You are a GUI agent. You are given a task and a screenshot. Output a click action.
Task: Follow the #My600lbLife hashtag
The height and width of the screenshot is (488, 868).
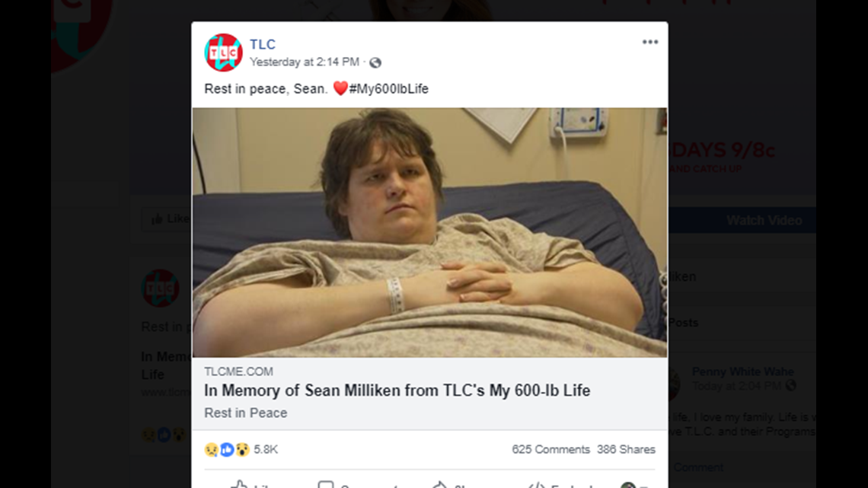[x=387, y=88]
